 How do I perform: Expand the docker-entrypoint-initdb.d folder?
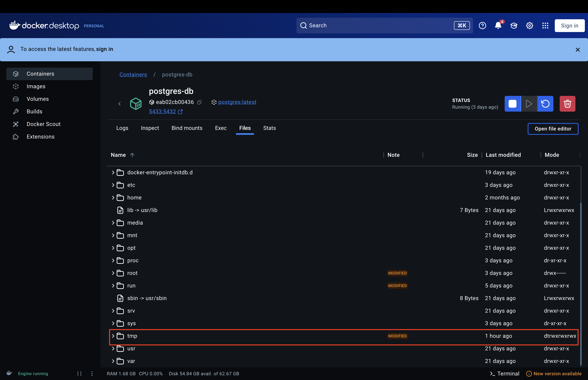click(x=113, y=173)
